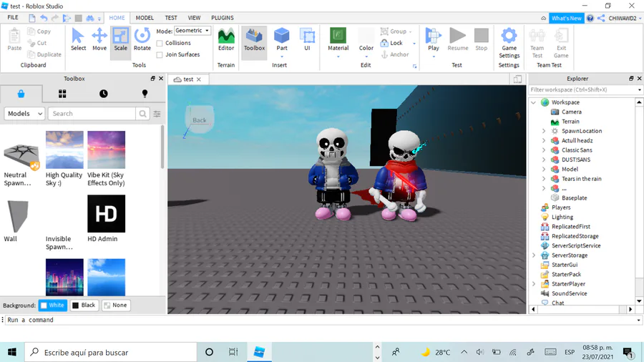Open the Inventory grid tab in Toolbox
Screen dimensions: 644x362
pos(62,94)
